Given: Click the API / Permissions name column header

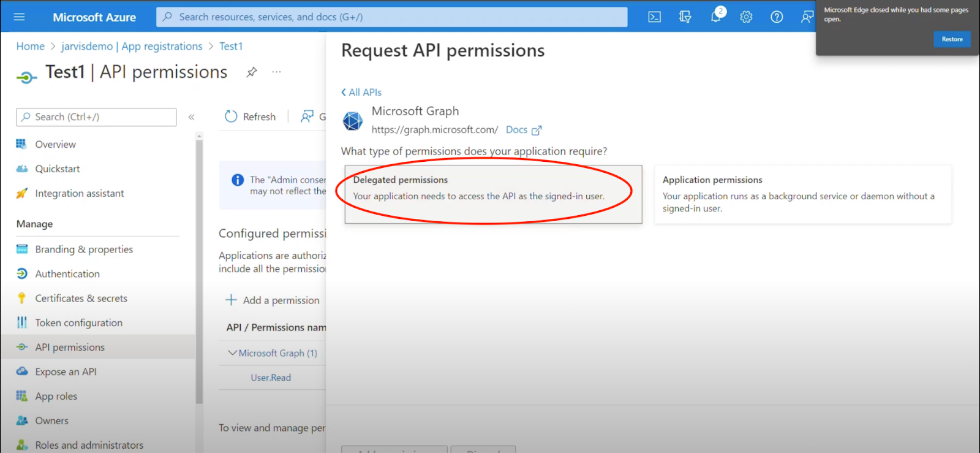Looking at the screenshot, I should 276,327.
